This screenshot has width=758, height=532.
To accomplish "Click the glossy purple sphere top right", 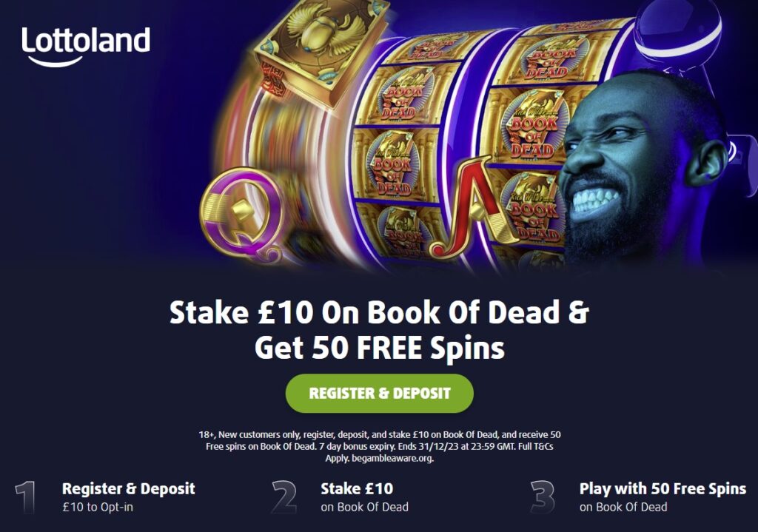I will point(678,28).
